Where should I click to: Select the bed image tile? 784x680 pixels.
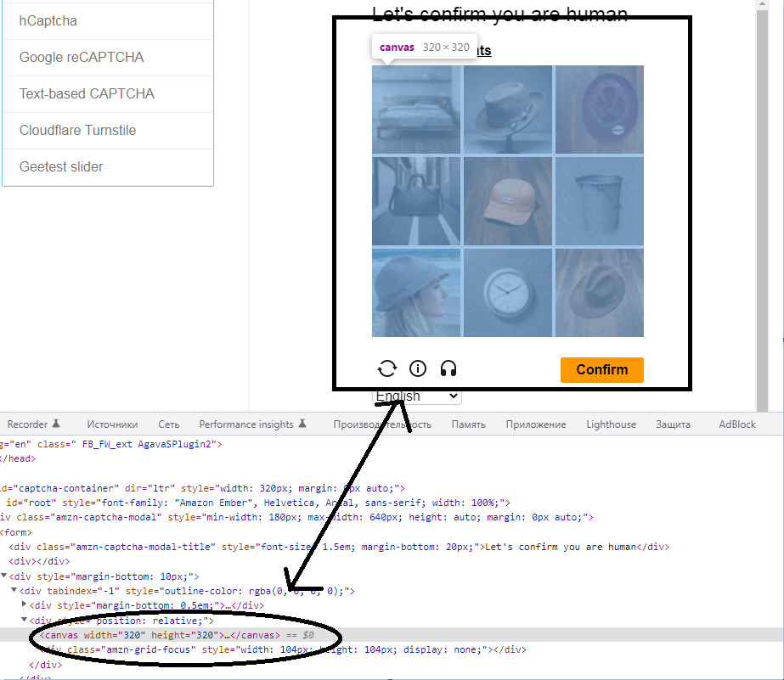coord(416,110)
